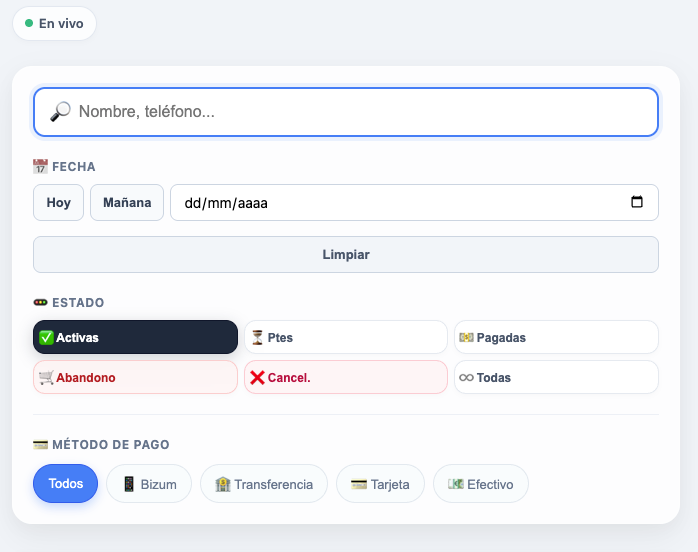Filter by Ptes status
Screen dimensions: 698x552
click(346, 337)
